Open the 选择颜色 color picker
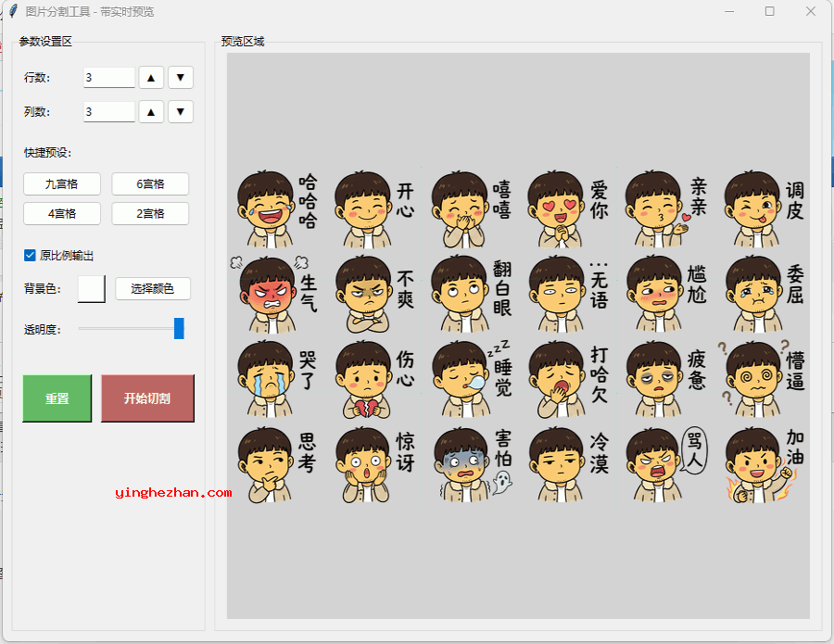This screenshot has width=834, height=644. pyautogui.click(x=153, y=289)
